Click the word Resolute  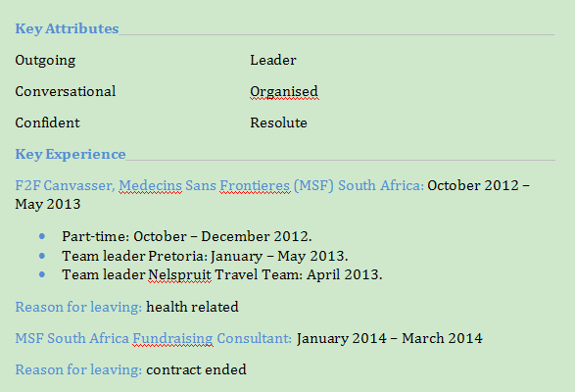(279, 122)
